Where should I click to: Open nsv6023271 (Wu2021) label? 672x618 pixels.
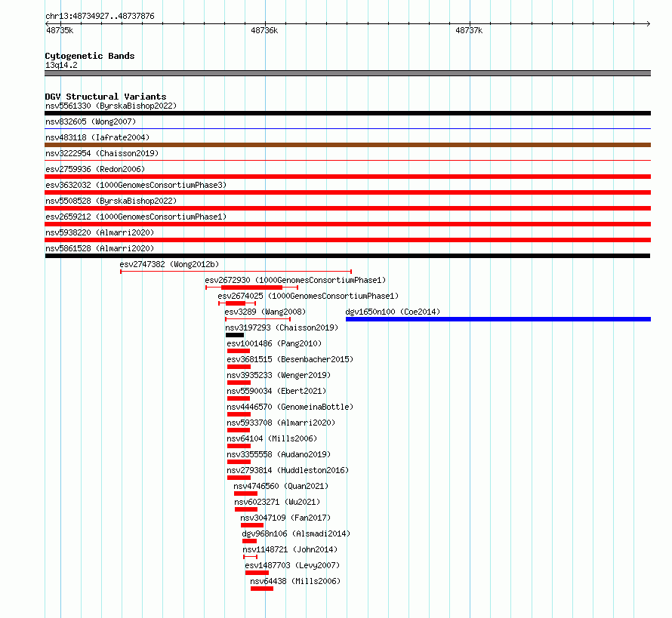pyautogui.click(x=277, y=502)
